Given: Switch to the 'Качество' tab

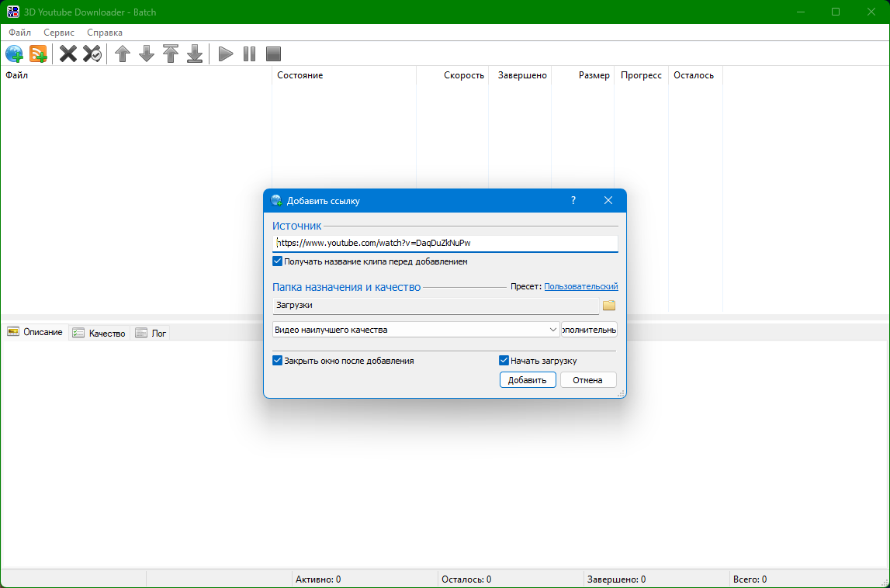Looking at the screenshot, I should [x=99, y=333].
